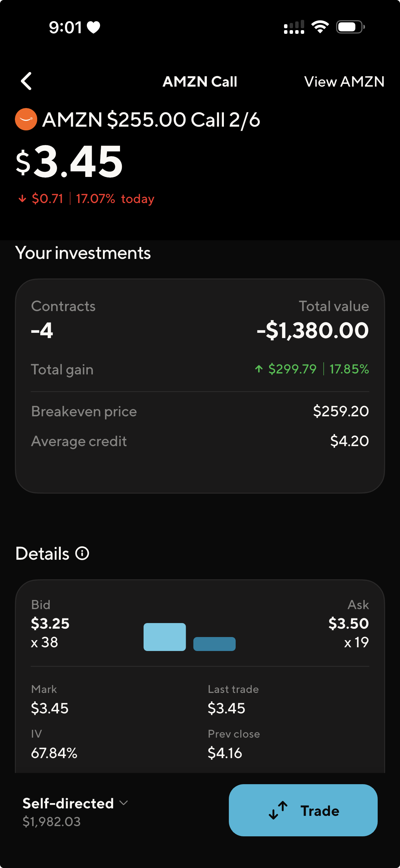Viewport: 400px width, 868px height.
Task: Tap the back arrow icon
Action: [26, 81]
